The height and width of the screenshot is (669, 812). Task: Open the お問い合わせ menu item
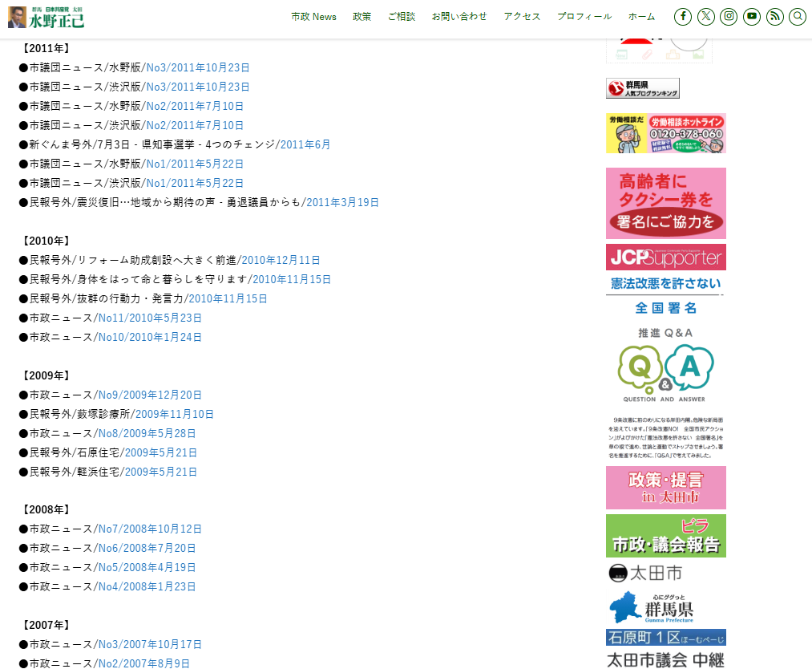click(x=459, y=17)
